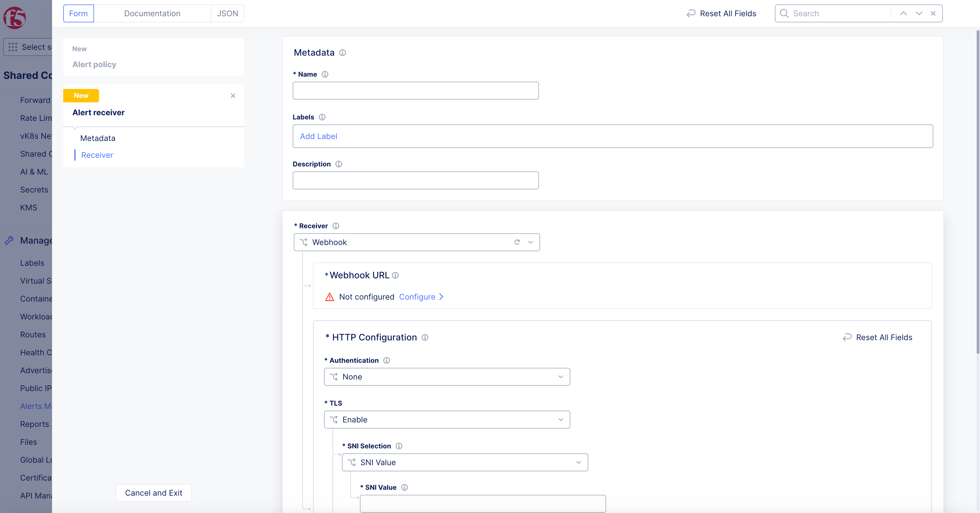The image size is (980, 513).
Task: Click search next result down arrow
Action: tap(919, 14)
